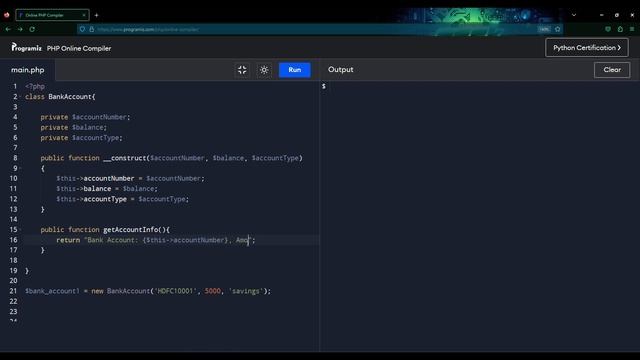Open the Python Certification link

click(x=587, y=48)
